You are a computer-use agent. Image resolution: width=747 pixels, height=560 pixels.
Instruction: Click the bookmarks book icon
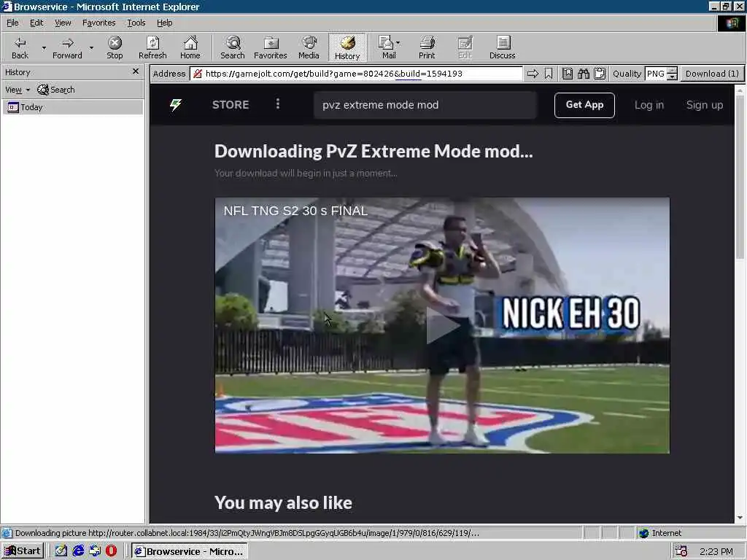(x=568, y=74)
